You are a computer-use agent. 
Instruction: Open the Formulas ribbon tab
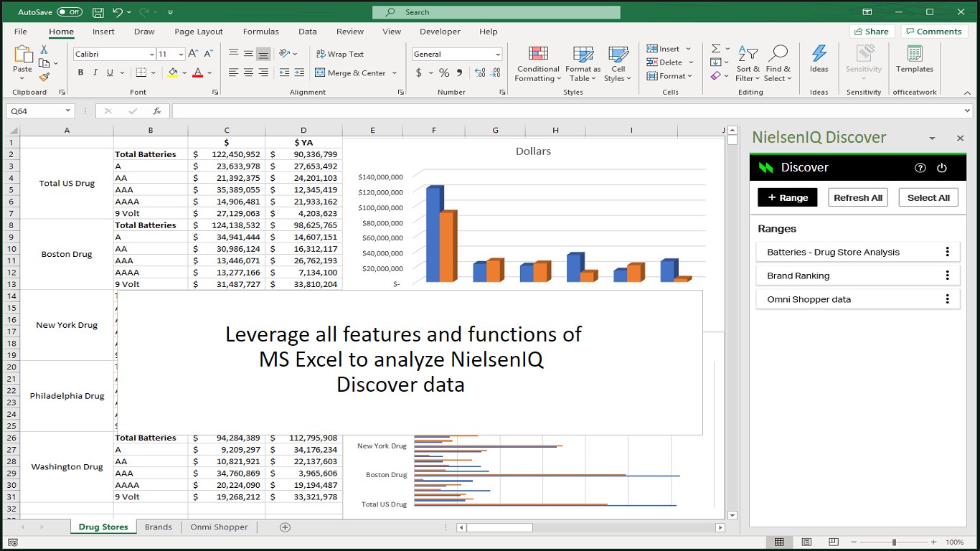260,32
